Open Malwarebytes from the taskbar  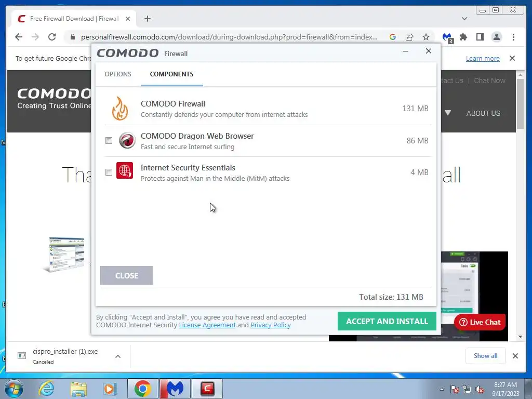[x=175, y=389]
